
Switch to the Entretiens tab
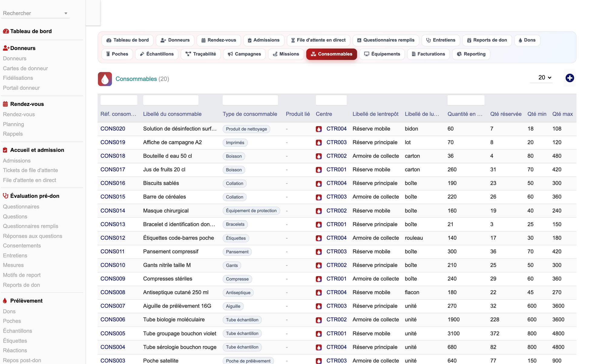[x=441, y=40]
